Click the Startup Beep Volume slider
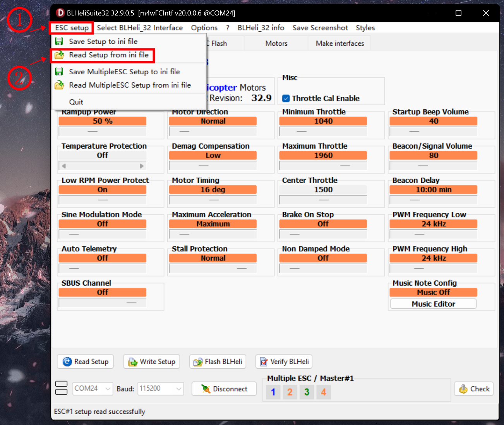The width and height of the screenshot is (504, 425). click(x=434, y=132)
